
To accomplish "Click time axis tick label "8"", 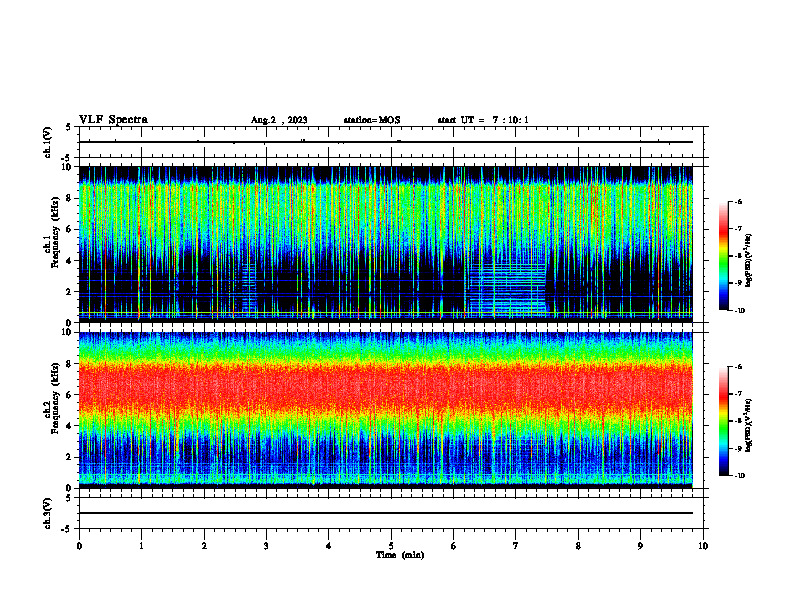I will 578,546.
